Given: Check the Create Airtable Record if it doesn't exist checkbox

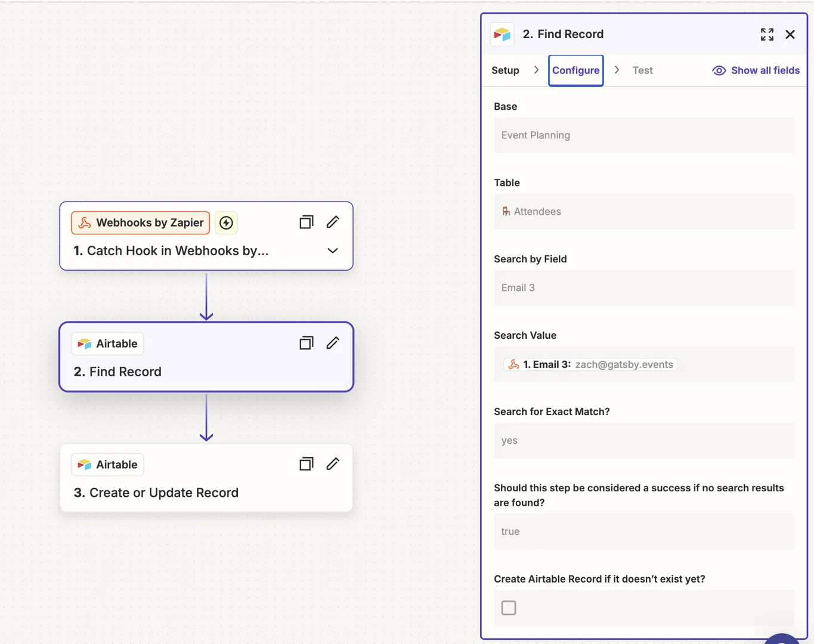Looking at the screenshot, I should pyautogui.click(x=508, y=607).
